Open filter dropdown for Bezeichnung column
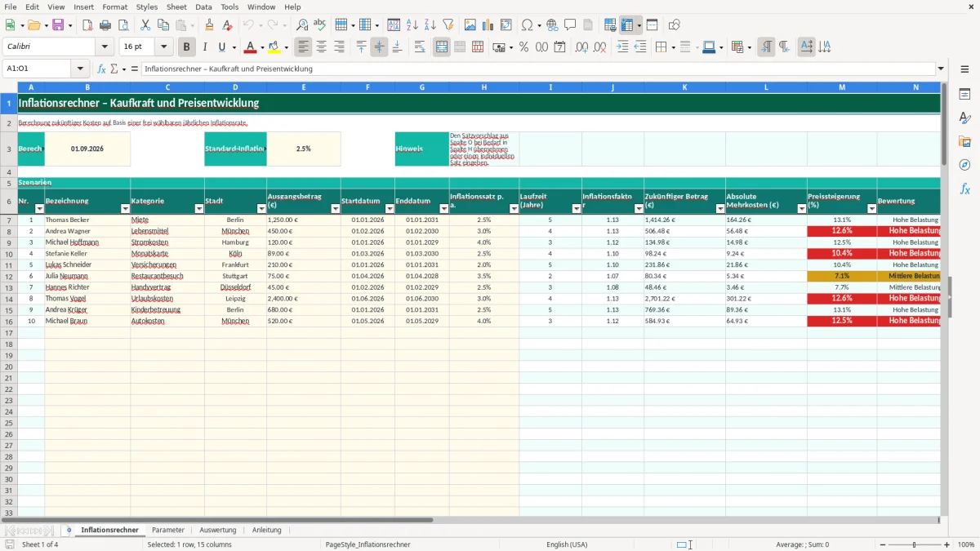Screen dimensions: 980x551 click(x=125, y=209)
